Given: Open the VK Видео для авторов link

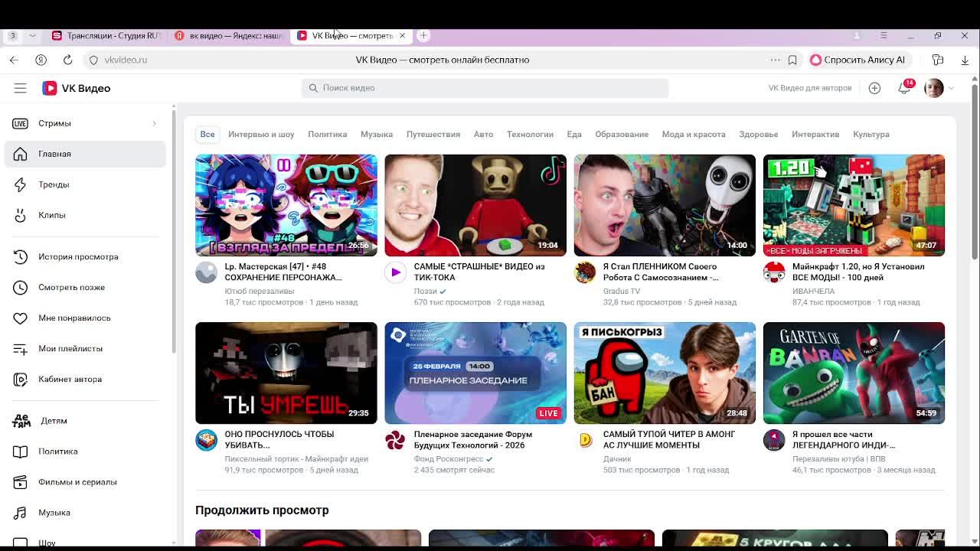Looking at the screenshot, I should coord(810,88).
